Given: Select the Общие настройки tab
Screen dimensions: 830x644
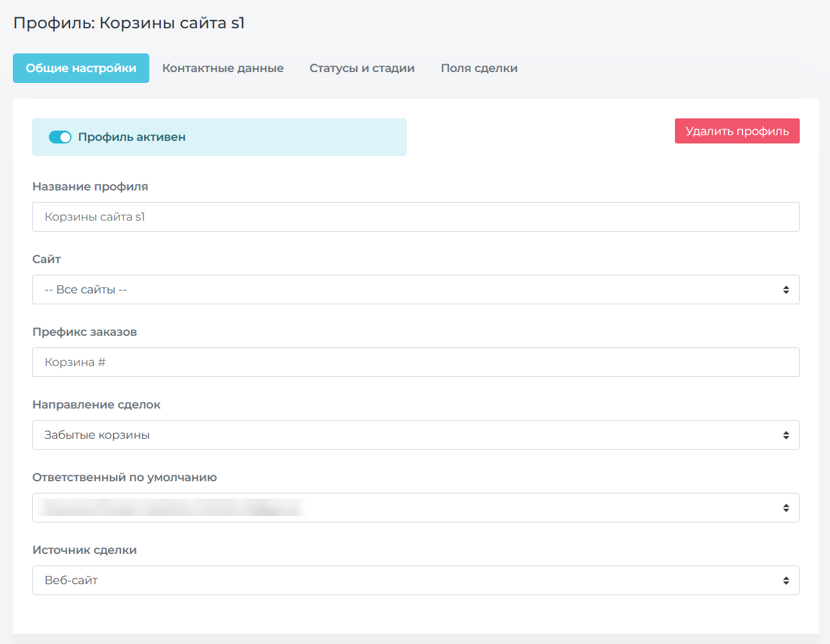Looking at the screenshot, I should pos(81,68).
